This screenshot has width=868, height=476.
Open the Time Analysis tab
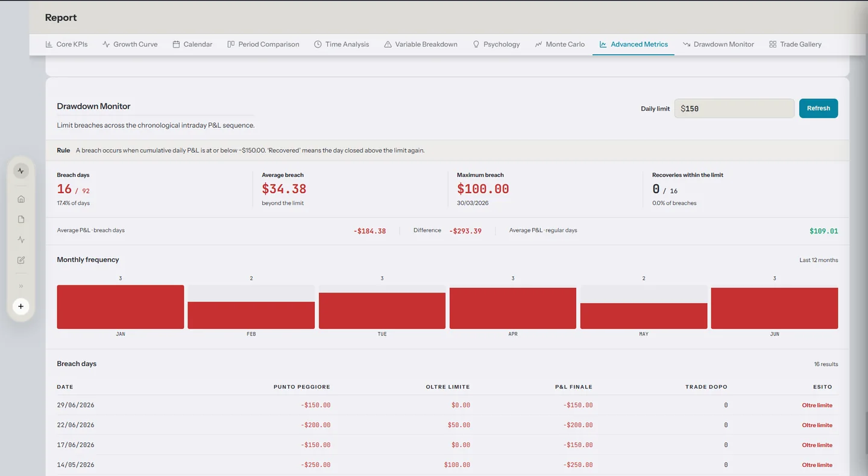[x=341, y=44]
